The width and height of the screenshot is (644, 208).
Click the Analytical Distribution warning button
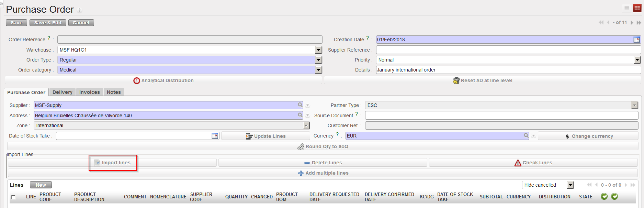point(163,80)
